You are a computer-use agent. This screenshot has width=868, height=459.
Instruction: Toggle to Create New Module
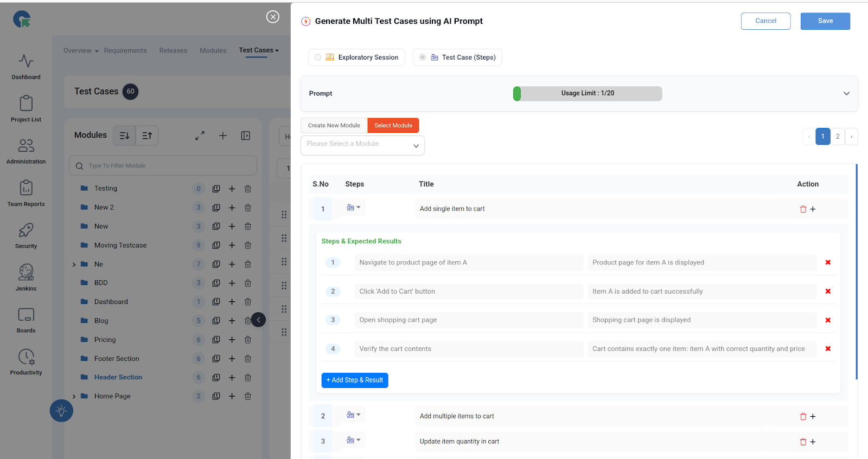pos(334,126)
